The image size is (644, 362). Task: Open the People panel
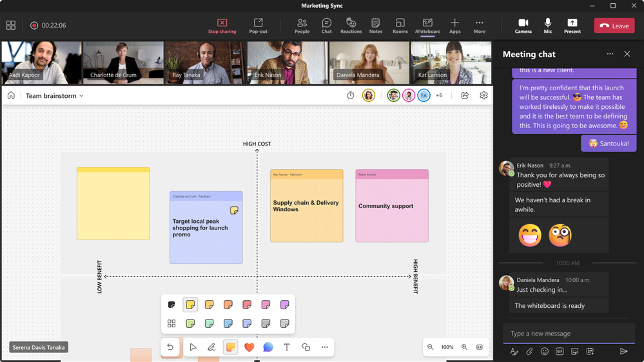click(302, 26)
